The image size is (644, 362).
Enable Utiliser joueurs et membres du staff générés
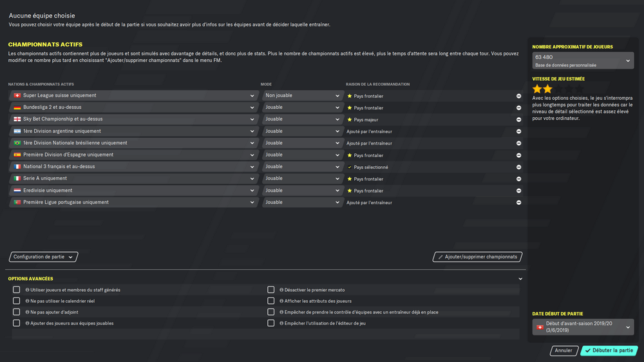tap(17, 290)
